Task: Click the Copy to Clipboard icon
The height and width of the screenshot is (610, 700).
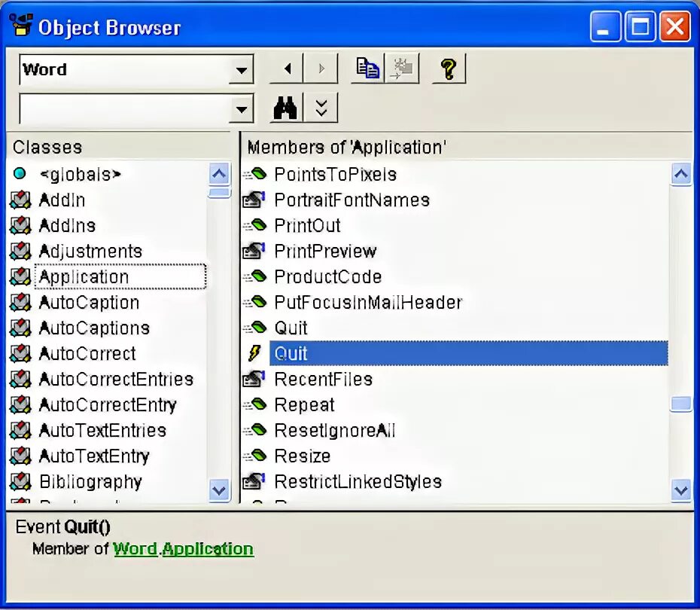Action: pyautogui.click(x=368, y=69)
